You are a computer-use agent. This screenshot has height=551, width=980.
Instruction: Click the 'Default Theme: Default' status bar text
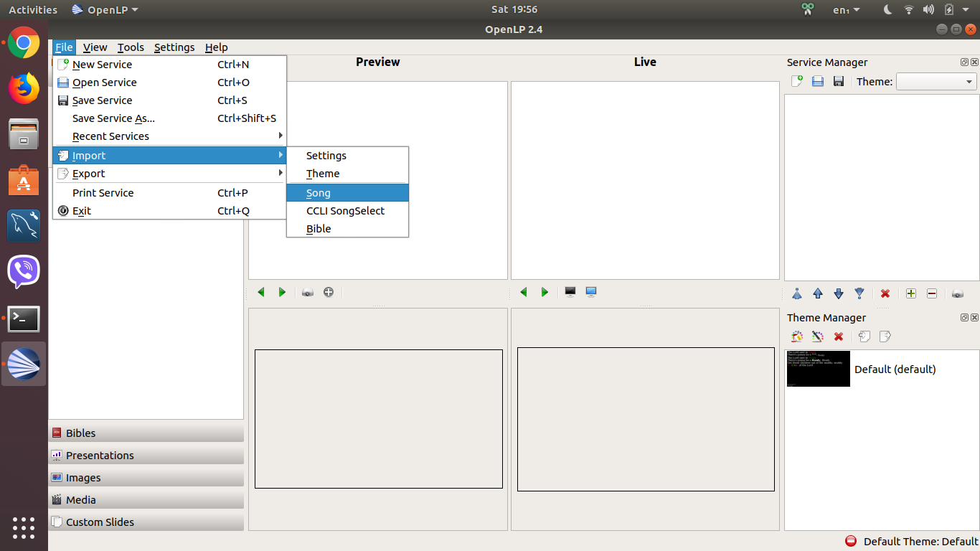click(921, 542)
